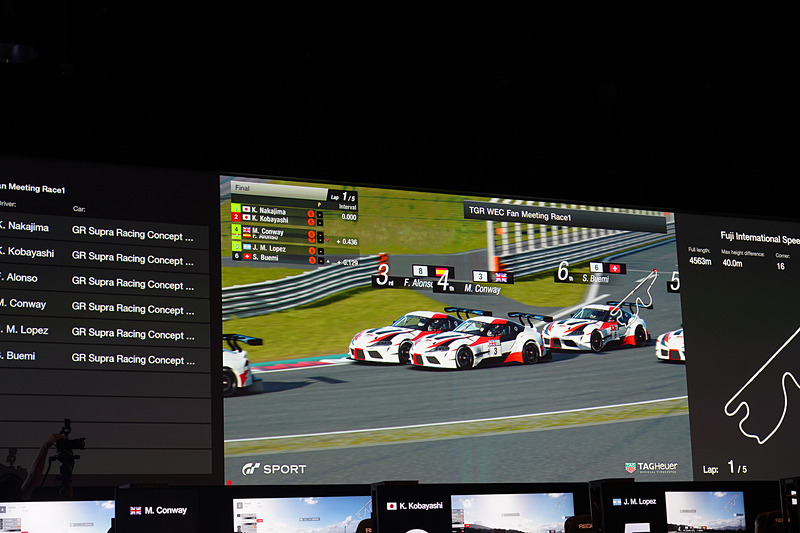Select M. Conway row in left driver list
Viewport: 800px width, 533px height.
pos(105,306)
